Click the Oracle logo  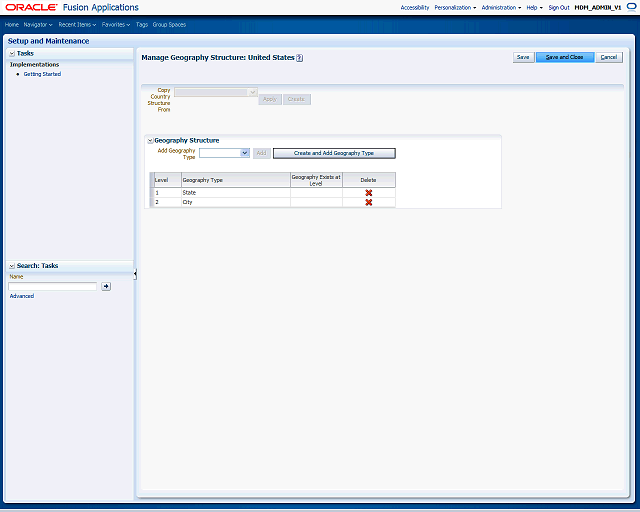click(x=31, y=7)
